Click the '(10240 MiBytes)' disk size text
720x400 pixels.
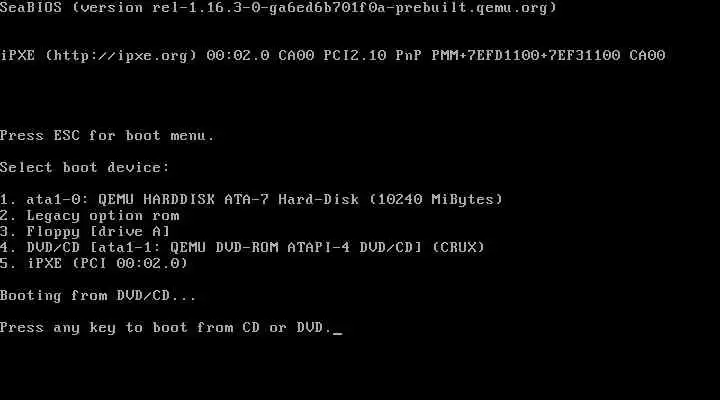pos(436,199)
